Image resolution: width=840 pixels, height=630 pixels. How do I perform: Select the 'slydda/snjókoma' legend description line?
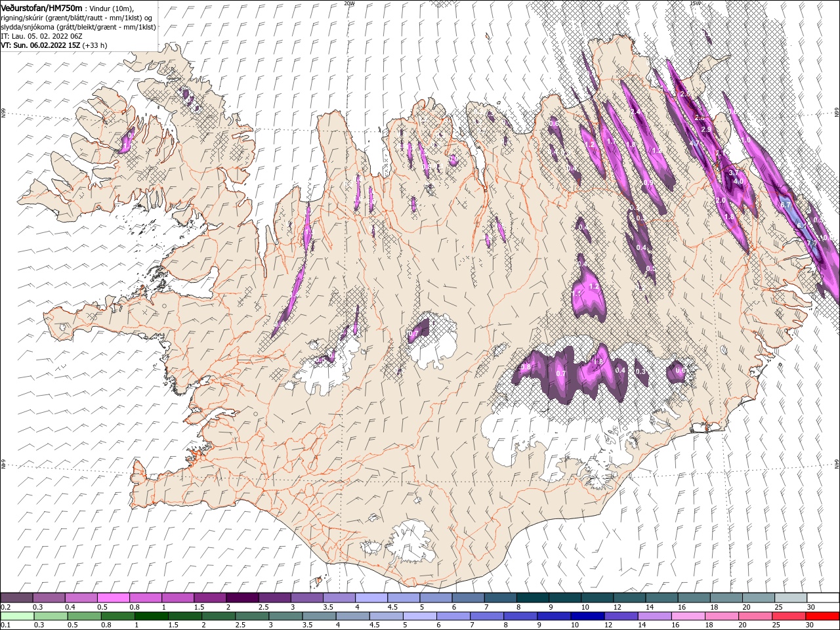[78, 27]
